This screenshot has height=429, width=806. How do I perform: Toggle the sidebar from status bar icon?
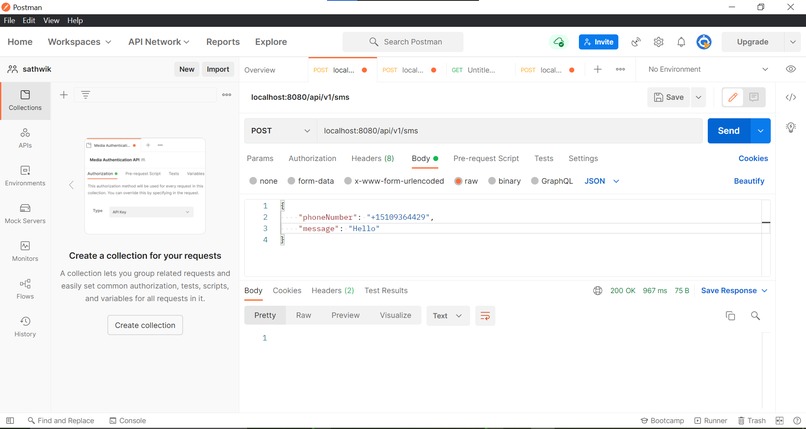point(10,420)
